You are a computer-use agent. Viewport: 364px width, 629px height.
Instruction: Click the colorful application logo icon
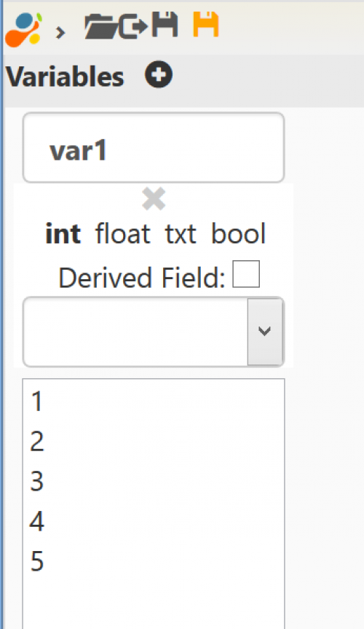pyautogui.click(x=23, y=29)
